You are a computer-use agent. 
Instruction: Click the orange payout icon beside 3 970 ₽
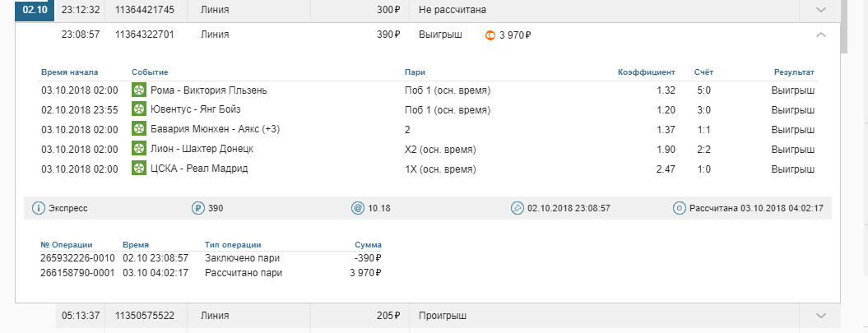(490, 35)
